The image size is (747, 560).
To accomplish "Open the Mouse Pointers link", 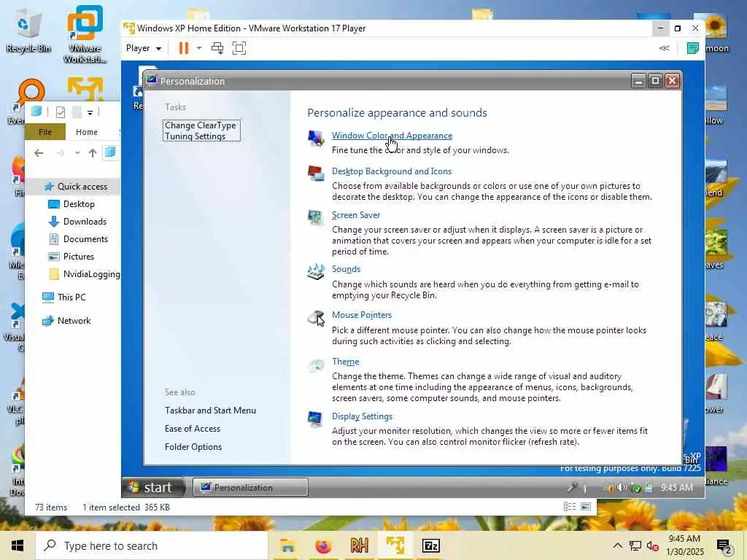I will [362, 315].
